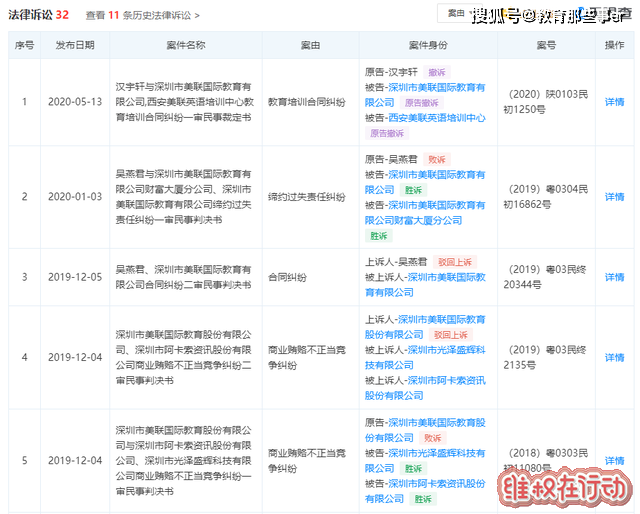The image size is (640, 514).
Task: Select the date 2019-12-05
Action: click(75, 277)
